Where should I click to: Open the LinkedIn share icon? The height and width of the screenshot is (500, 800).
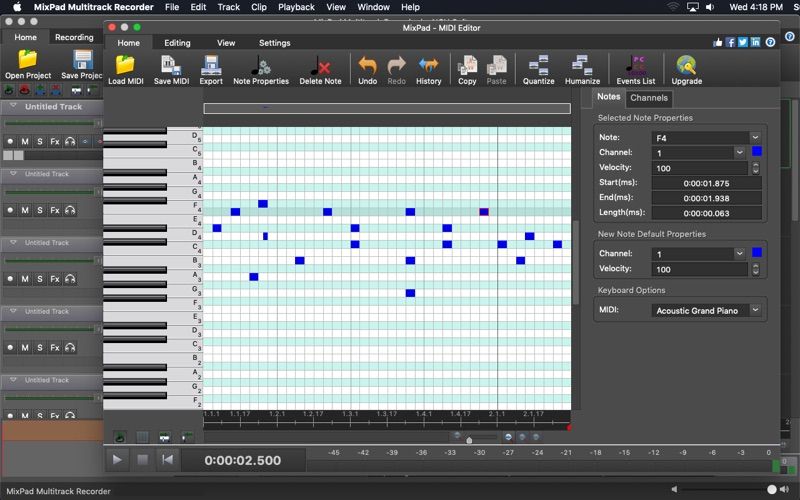coord(756,42)
